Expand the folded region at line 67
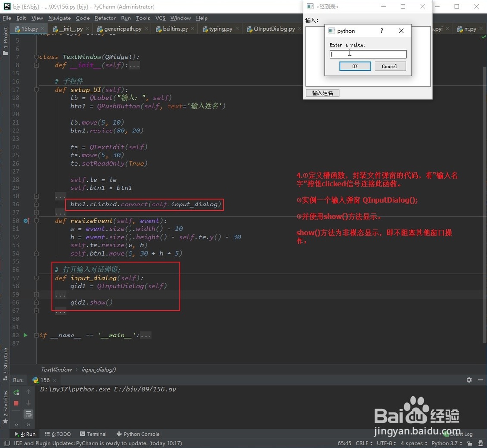 point(37,311)
